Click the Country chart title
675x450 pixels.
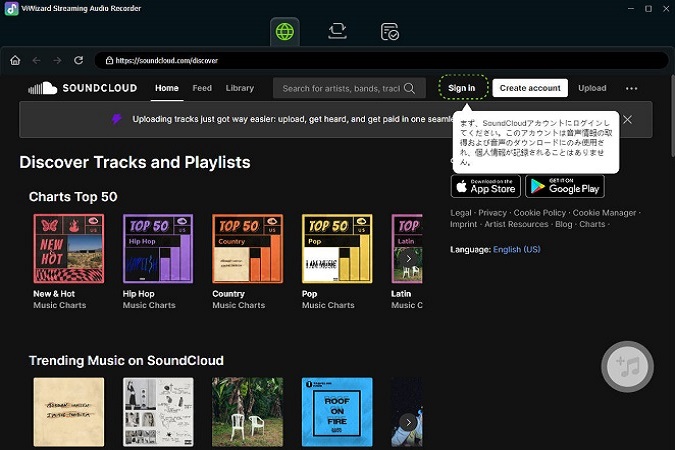[229, 294]
